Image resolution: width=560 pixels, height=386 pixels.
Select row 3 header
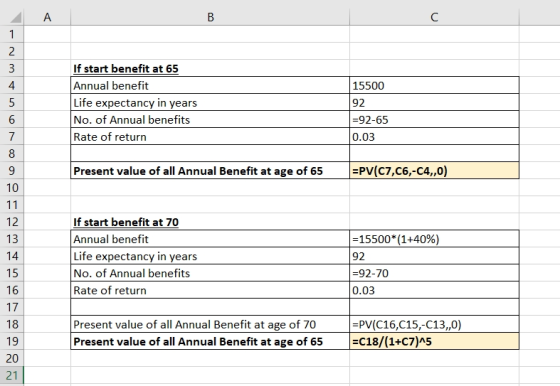coord(12,68)
